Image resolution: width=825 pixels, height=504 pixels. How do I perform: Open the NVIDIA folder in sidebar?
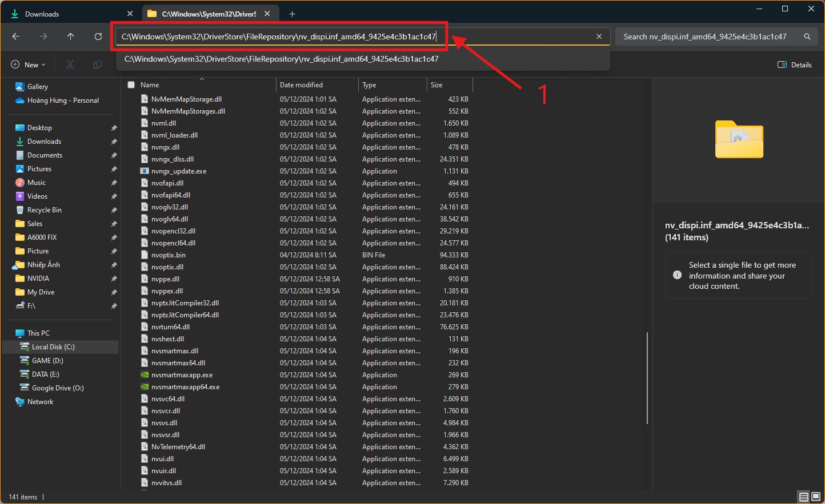[x=38, y=279]
